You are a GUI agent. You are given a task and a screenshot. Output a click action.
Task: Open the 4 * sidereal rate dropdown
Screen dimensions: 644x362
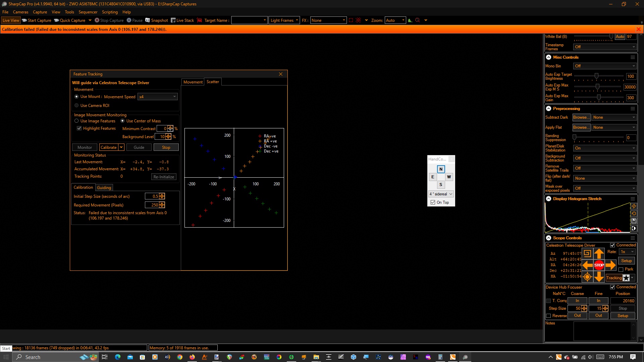[x=441, y=194]
